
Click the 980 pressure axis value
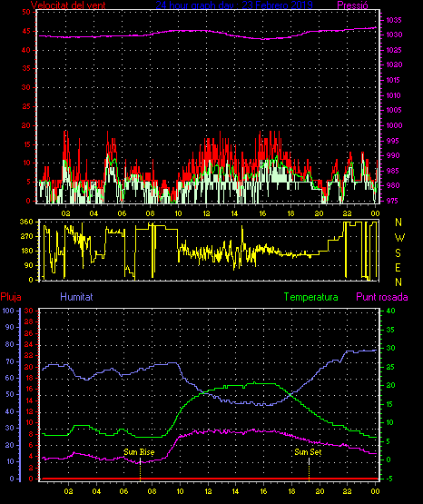392,185
